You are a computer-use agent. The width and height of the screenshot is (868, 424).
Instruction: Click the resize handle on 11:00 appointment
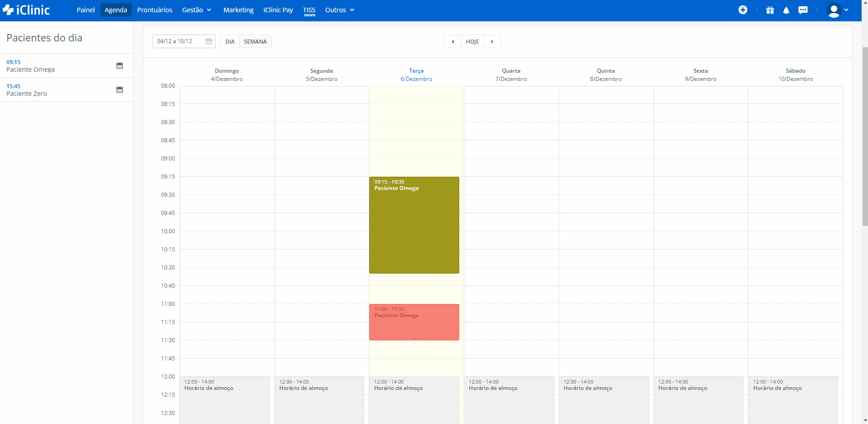(x=415, y=339)
